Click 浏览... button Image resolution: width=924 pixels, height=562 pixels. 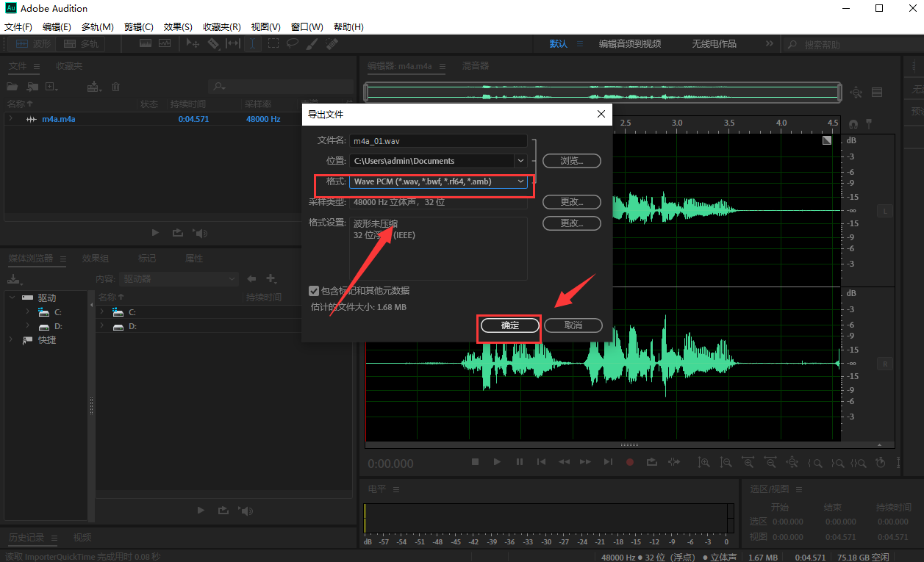[x=572, y=161]
